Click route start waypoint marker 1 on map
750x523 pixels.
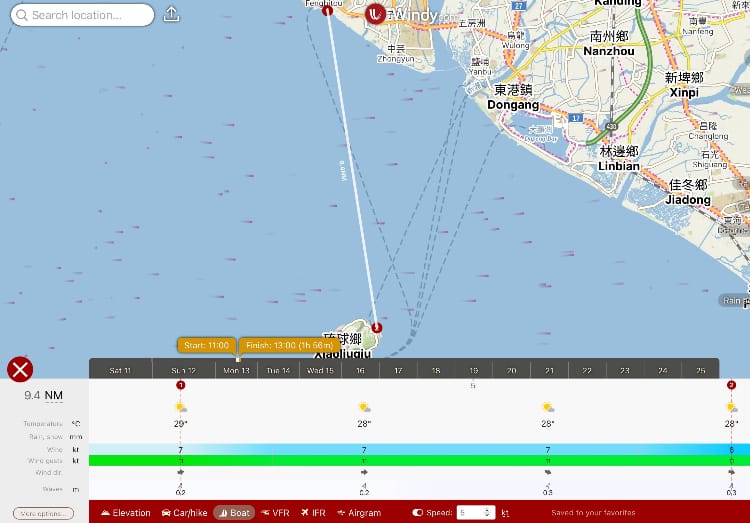[x=327, y=10]
